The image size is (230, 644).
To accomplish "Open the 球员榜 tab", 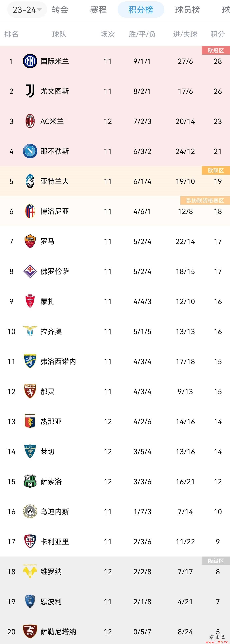I will coord(188,10).
